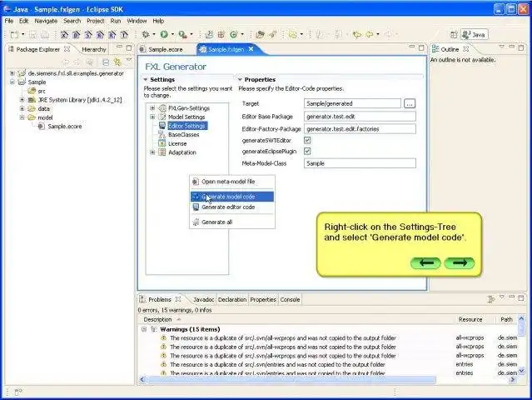532x400 pixels.
Task: Expand the Adaptation tree node
Action: pos(152,152)
